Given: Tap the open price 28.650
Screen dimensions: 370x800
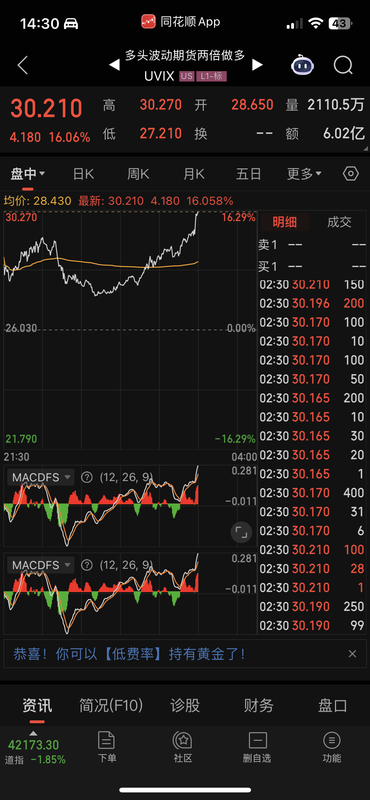Looking at the screenshot, I should click(252, 105).
